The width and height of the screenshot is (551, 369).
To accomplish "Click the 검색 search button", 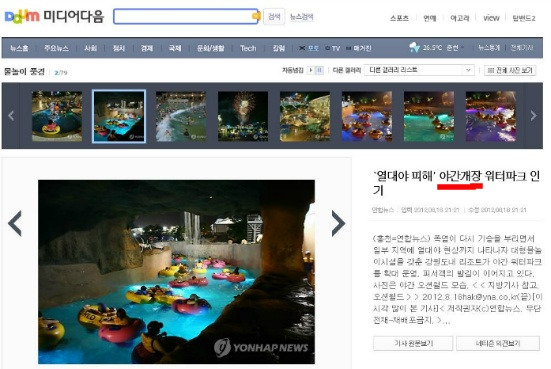I will coord(274,17).
